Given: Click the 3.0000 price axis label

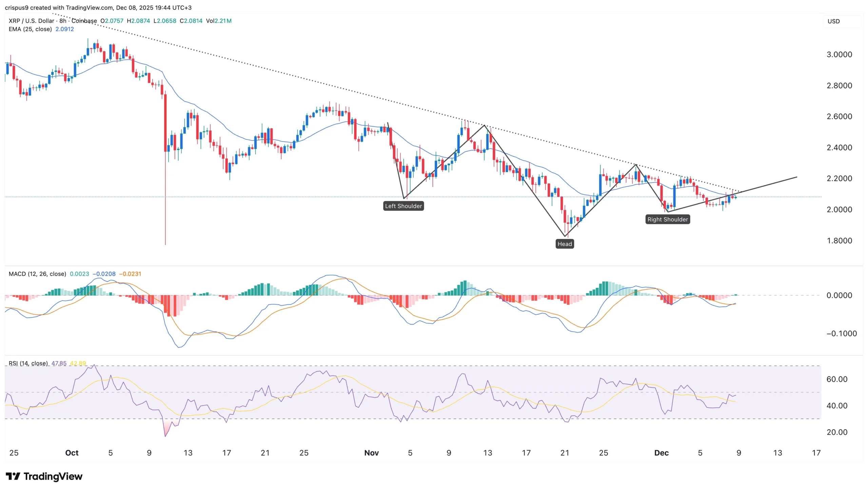Looking at the screenshot, I should pos(839,55).
